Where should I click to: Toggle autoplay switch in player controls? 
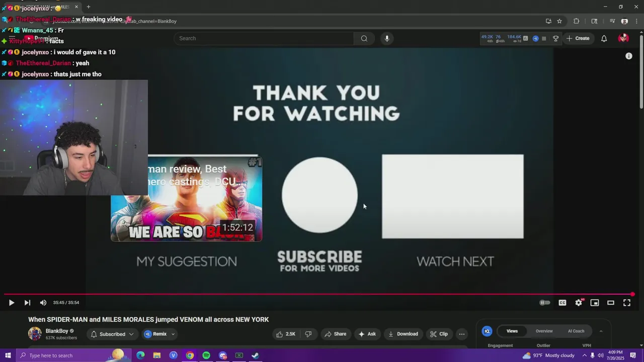pyautogui.click(x=544, y=303)
